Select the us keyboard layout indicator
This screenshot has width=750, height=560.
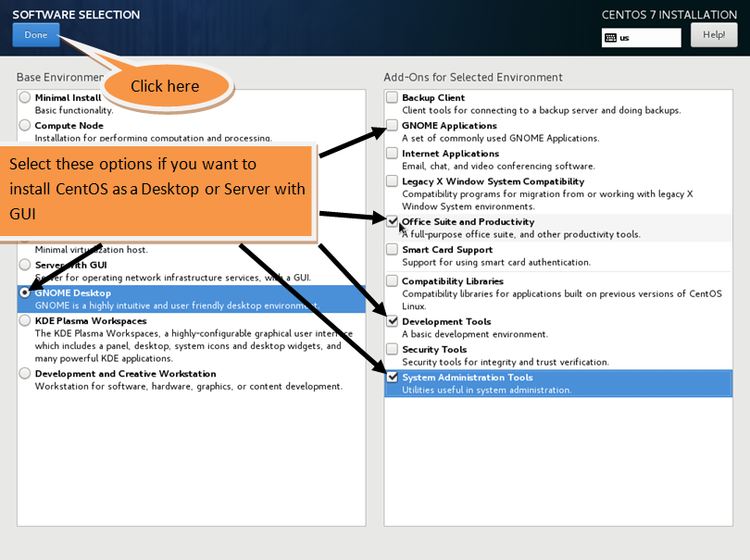641,38
